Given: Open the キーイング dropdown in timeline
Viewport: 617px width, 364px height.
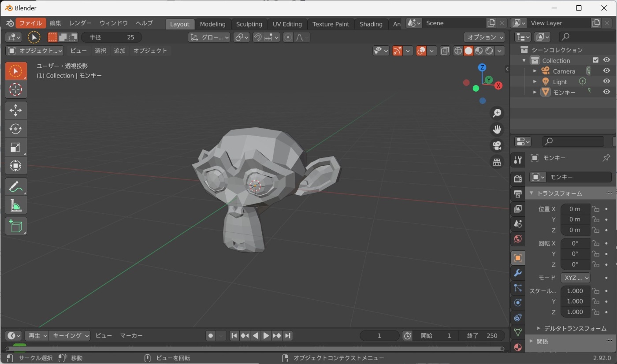Looking at the screenshot, I should [70, 336].
